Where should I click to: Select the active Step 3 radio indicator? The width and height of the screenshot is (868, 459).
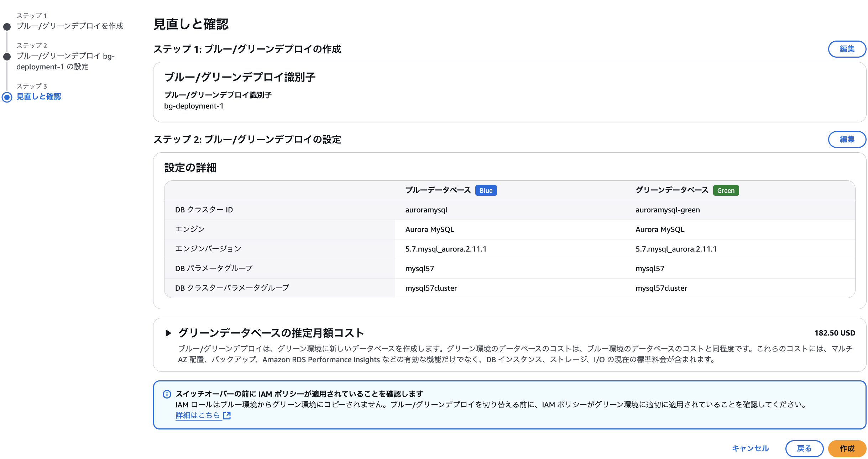tap(7, 97)
